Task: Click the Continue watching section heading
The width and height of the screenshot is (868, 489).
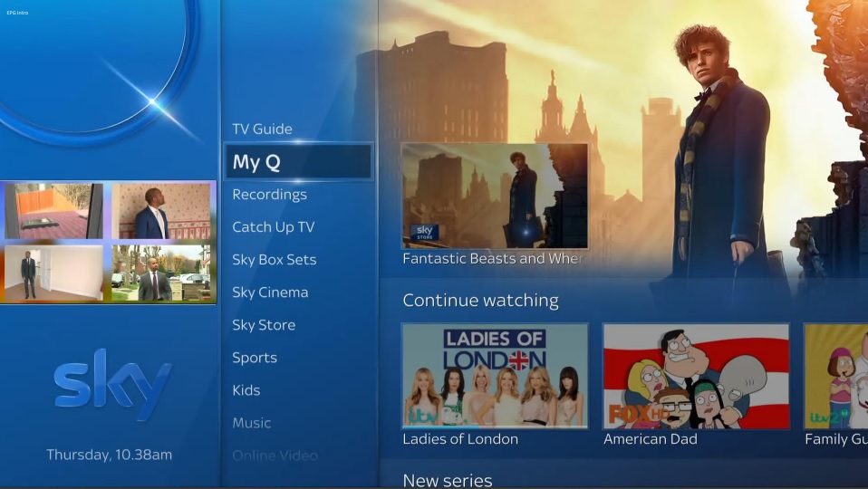Action: (x=480, y=301)
